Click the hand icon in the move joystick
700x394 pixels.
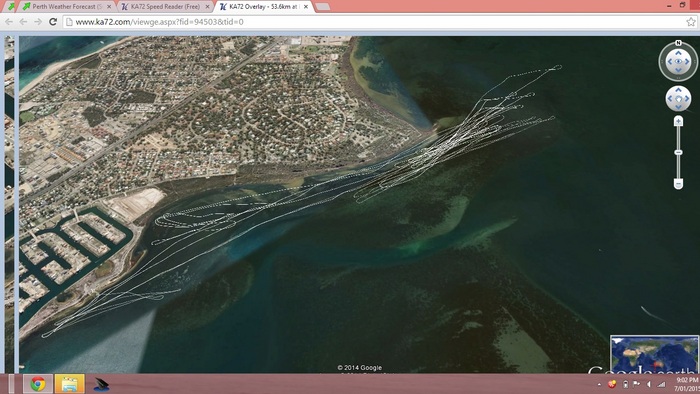tap(678, 99)
